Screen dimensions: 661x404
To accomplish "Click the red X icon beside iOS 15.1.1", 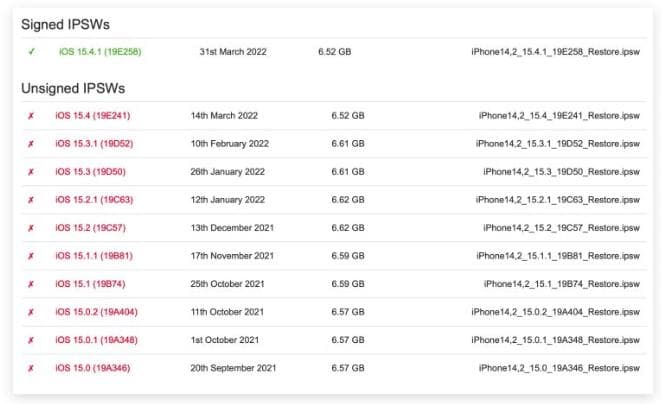I will [x=31, y=256].
